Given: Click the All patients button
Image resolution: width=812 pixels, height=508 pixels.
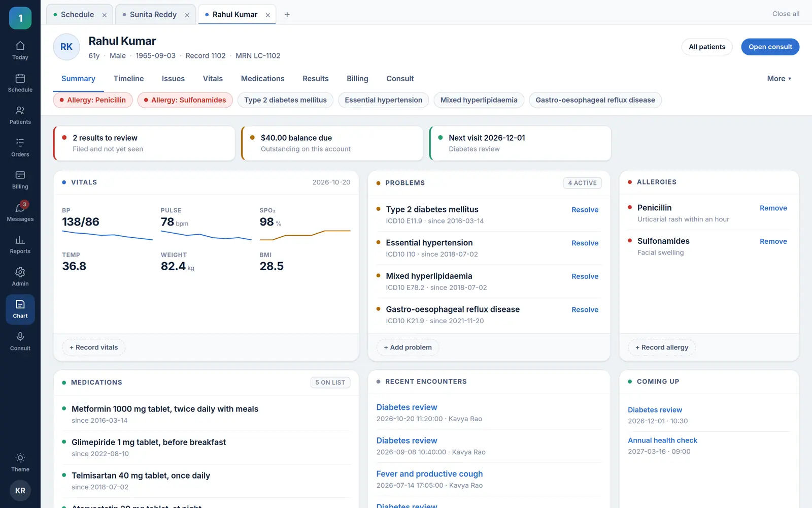Looking at the screenshot, I should 707,47.
